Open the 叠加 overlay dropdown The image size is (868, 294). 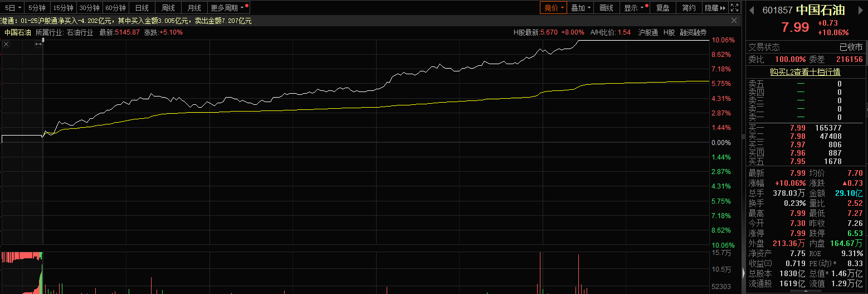click(x=581, y=8)
